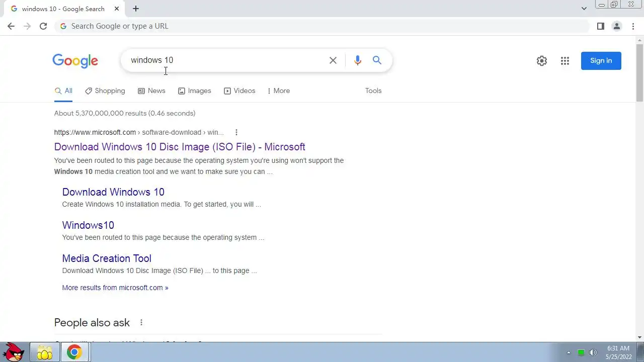This screenshot has width=644, height=362.
Task: Open the microsoft.com result options menu
Action: click(x=236, y=133)
